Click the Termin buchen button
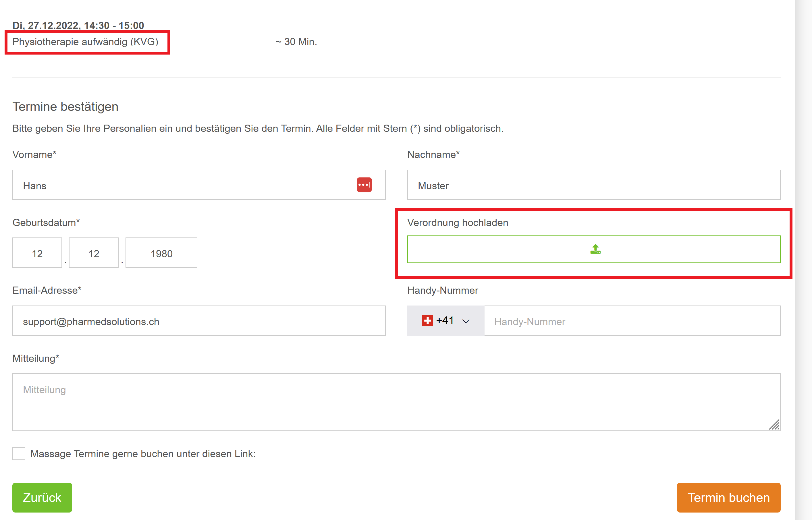The image size is (812, 520). click(x=729, y=497)
